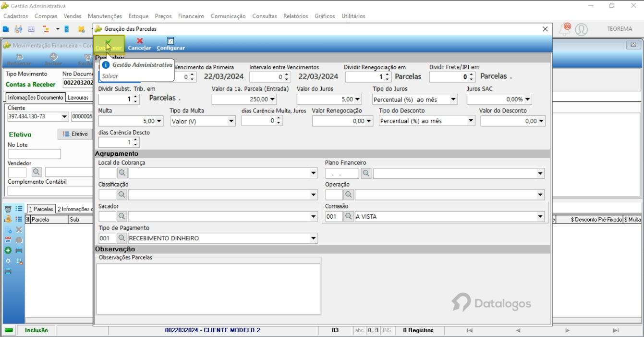Click magnifier search next to Local de Cobrança

(122, 173)
